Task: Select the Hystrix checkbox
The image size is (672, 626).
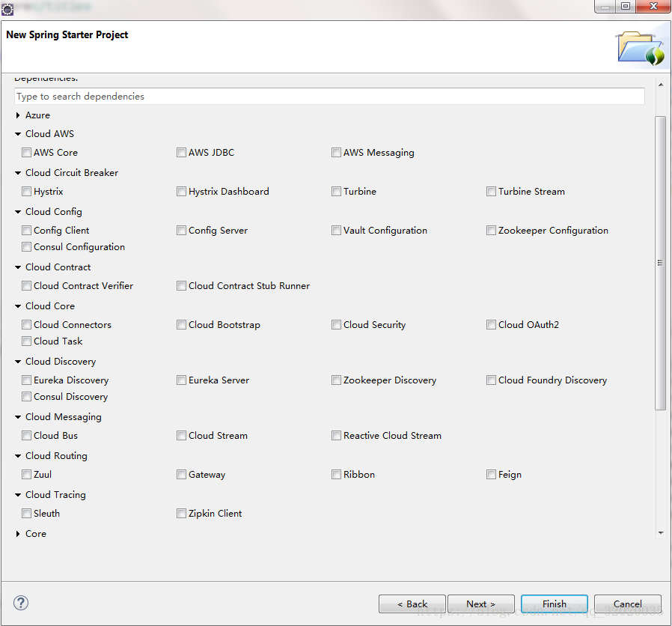Action: pyautogui.click(x=27, y=191)
